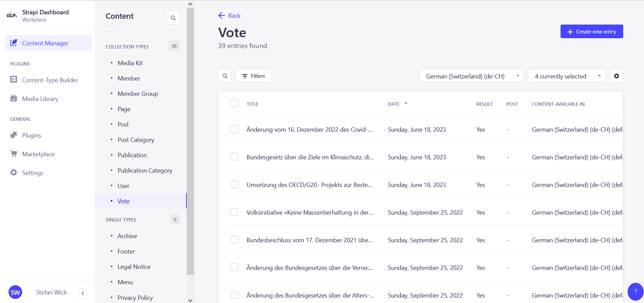Select the Umsetzung des OECD/G20 row checkbox
The width and height of the screenshot is (644, 303).
[234, 184]
